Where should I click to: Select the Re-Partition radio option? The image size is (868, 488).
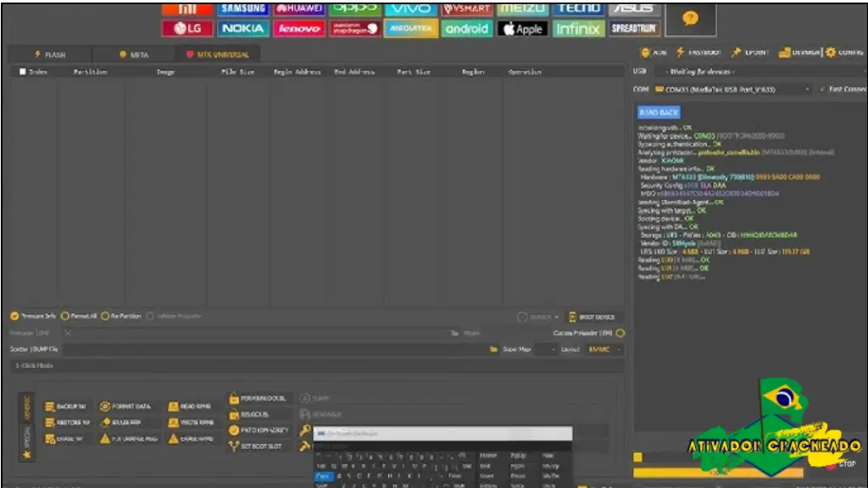(120, 316)
